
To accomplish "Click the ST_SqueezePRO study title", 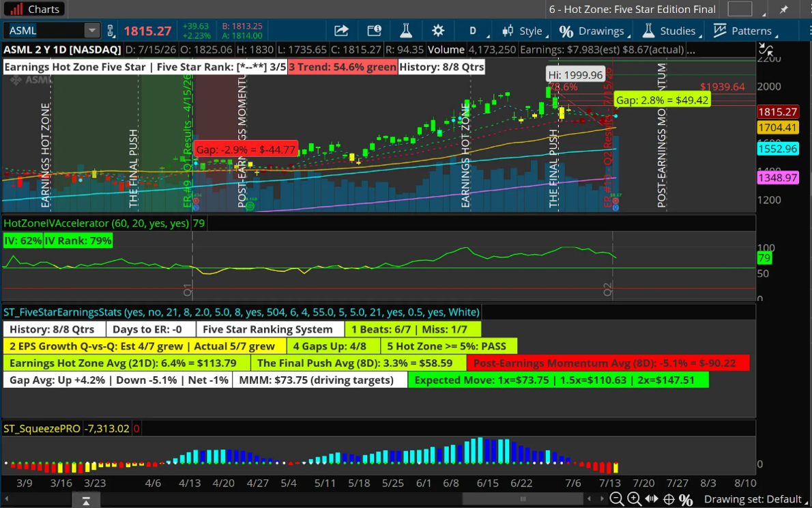I will coord(42,429).
